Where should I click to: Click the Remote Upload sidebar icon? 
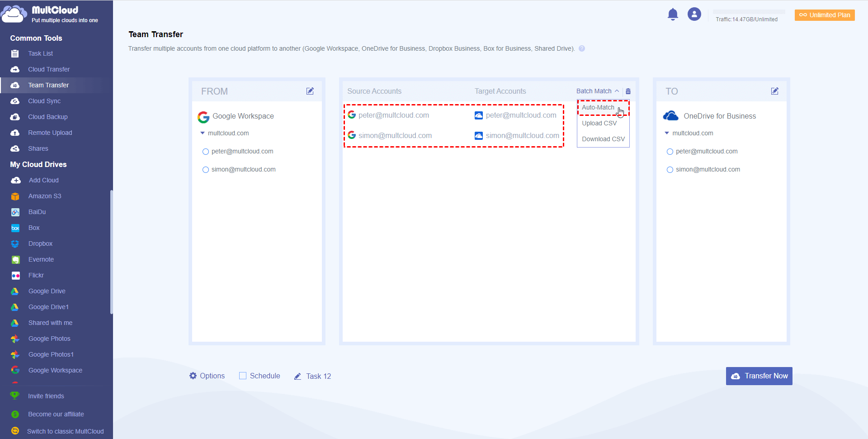(15, 133)
